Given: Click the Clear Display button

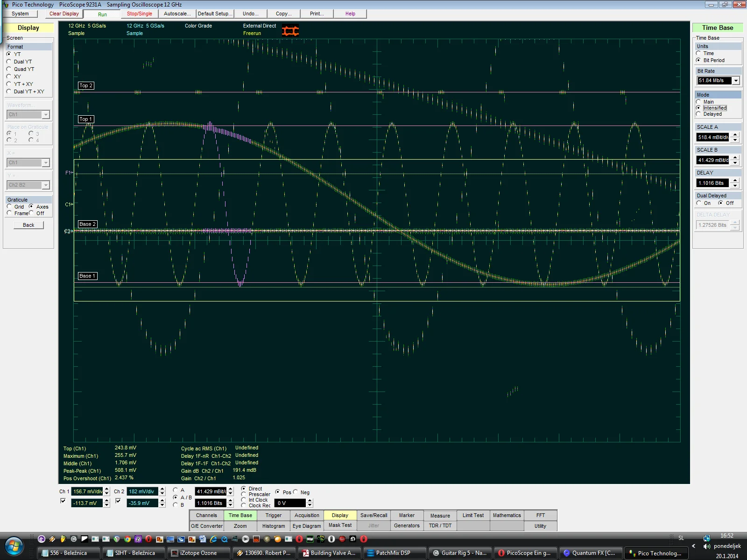Looking at the screenshot, I should (64, 14).
